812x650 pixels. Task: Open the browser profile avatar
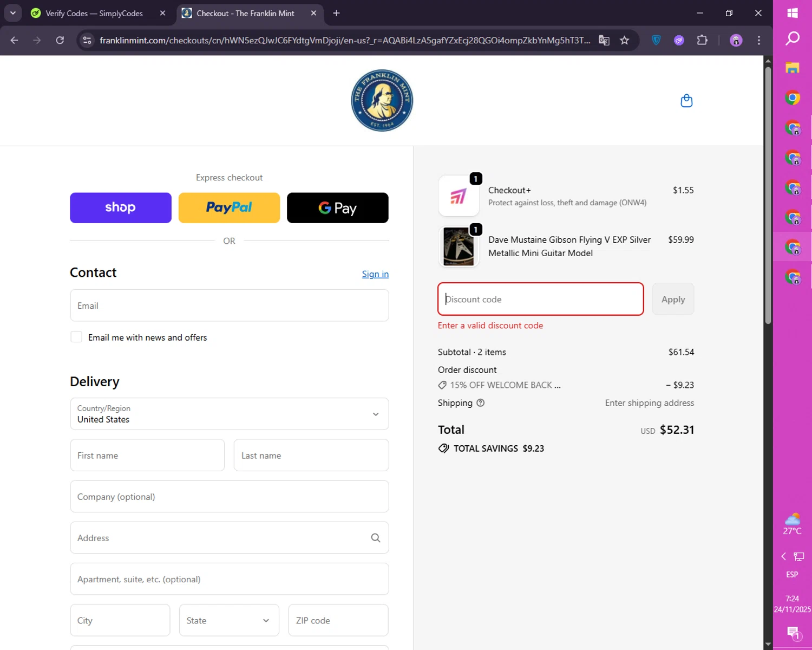(736, 40)
